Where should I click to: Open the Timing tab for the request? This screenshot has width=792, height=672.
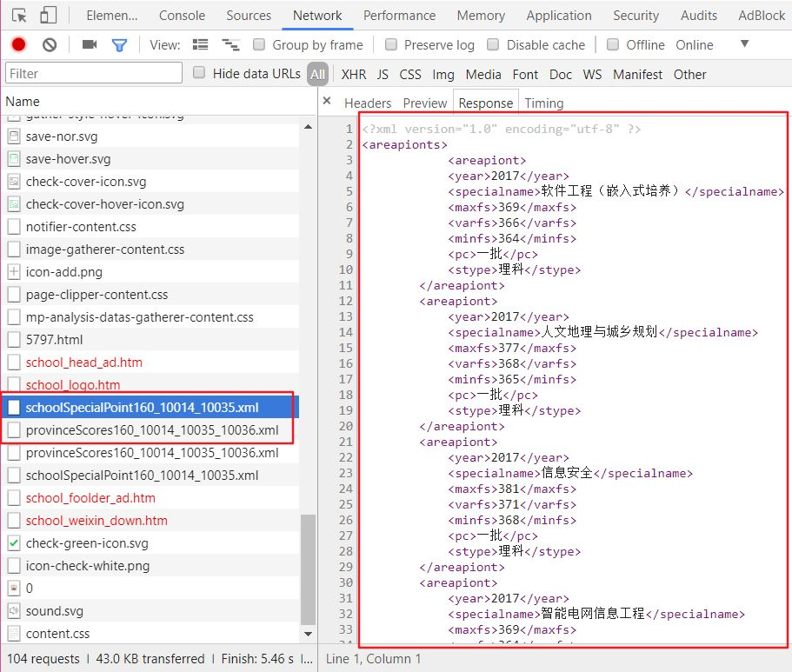544,103
